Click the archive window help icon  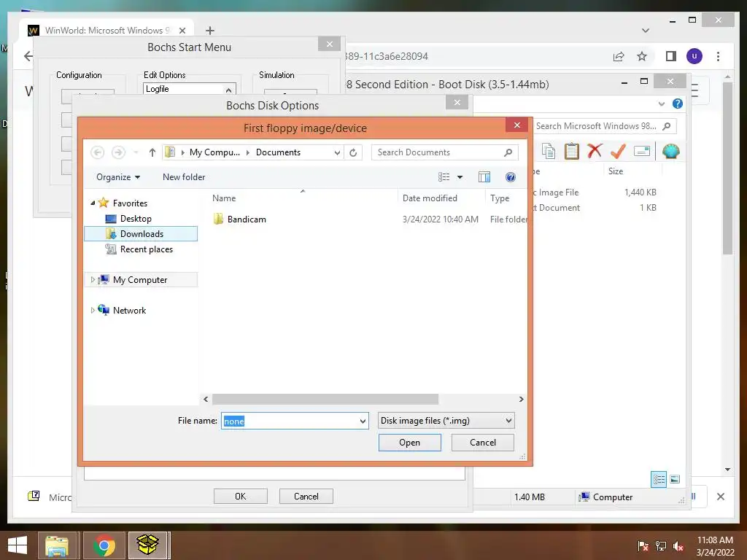(x=678, y=104)
